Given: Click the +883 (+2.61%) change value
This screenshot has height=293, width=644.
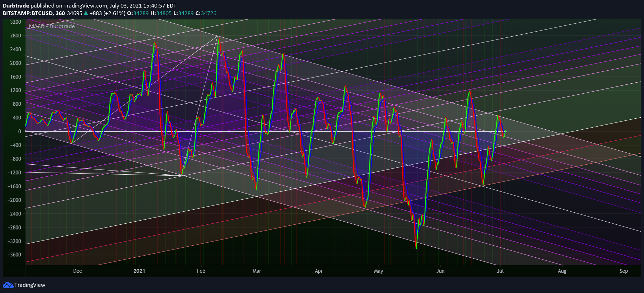Looking at the screenshot, I should point(107,13).
